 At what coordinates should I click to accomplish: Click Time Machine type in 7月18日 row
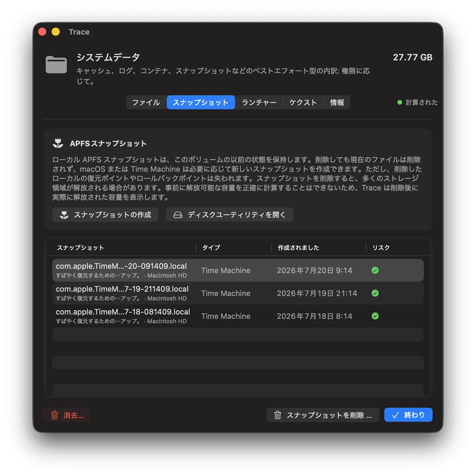coord(226,316)
